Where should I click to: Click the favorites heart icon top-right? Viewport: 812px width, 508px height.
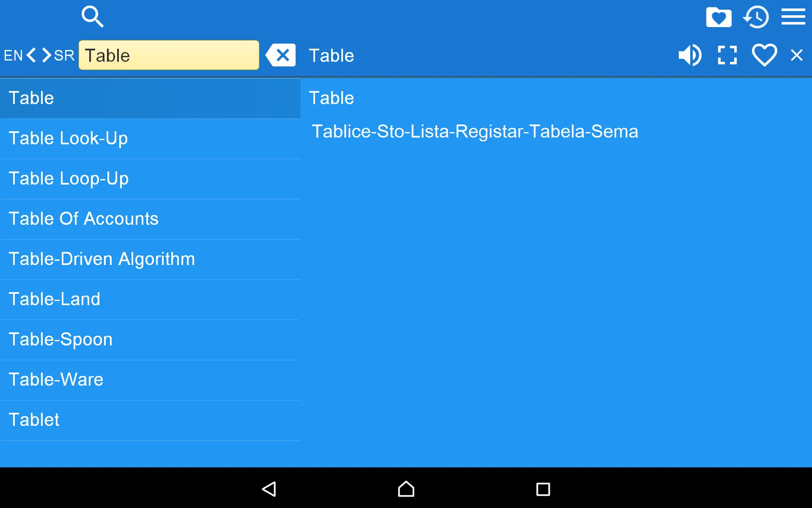[x=765, y=55]
